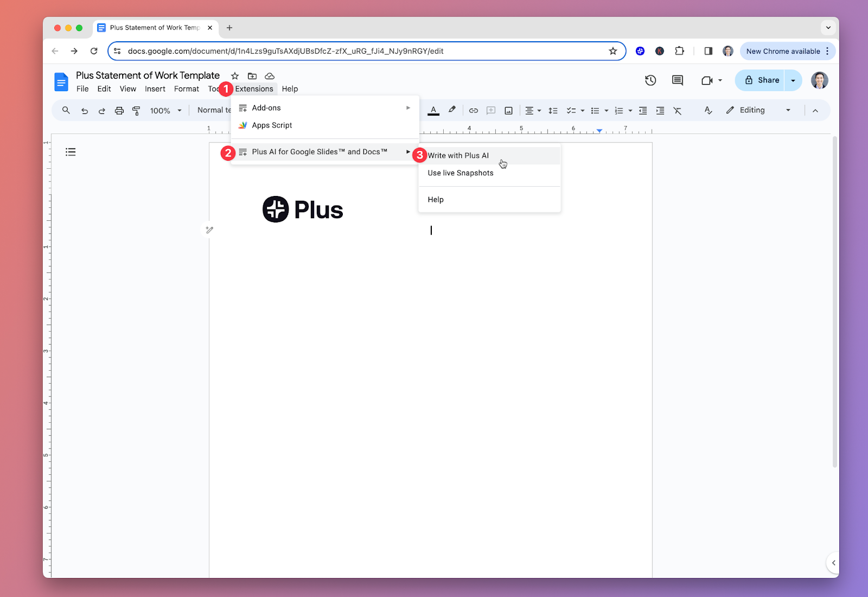Select the paint format roller icon
Image resolution: width=868 pixels, height=597 pixels.
[x=136, y=111]
